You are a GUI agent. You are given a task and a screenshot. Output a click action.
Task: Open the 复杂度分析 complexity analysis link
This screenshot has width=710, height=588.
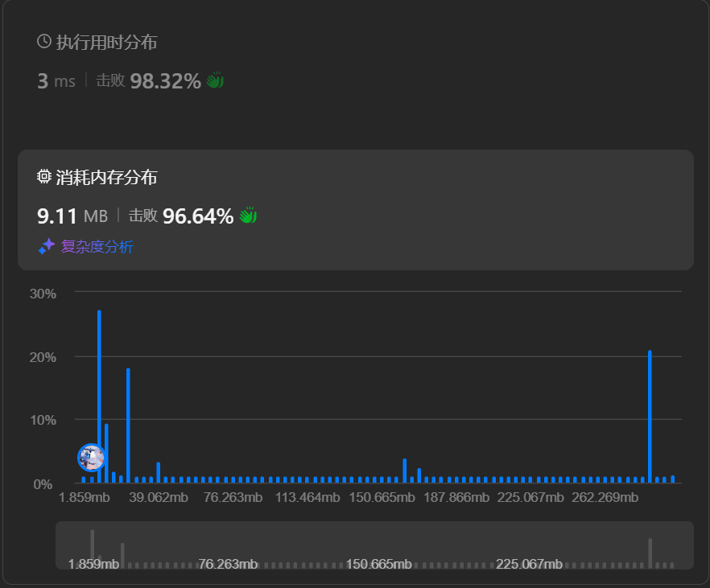coord(97,246)
